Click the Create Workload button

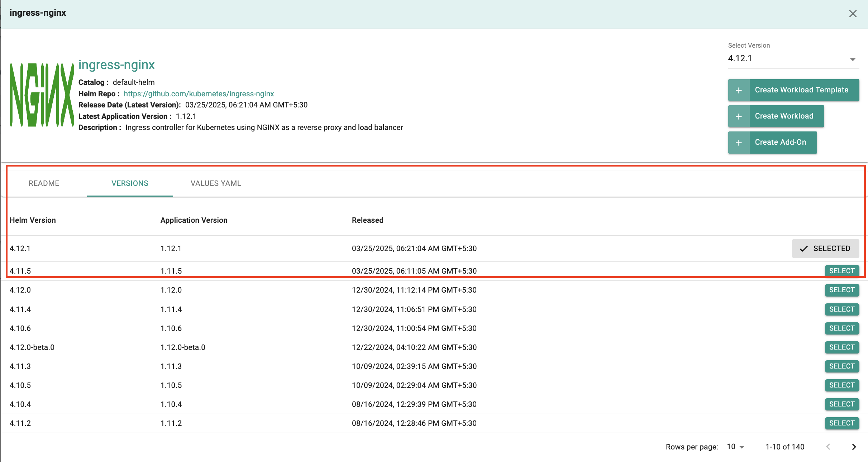776,116
